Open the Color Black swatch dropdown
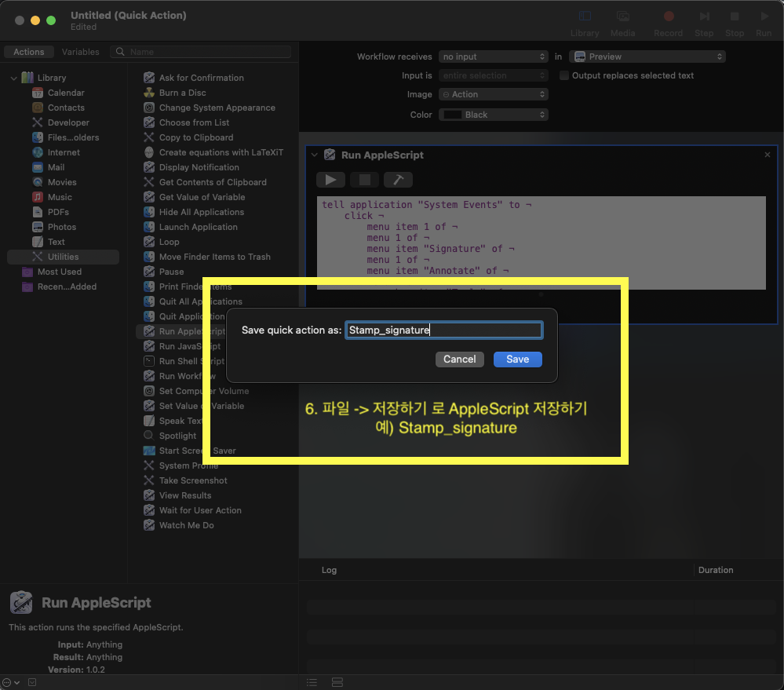784x690 pixels. (493, 115)
